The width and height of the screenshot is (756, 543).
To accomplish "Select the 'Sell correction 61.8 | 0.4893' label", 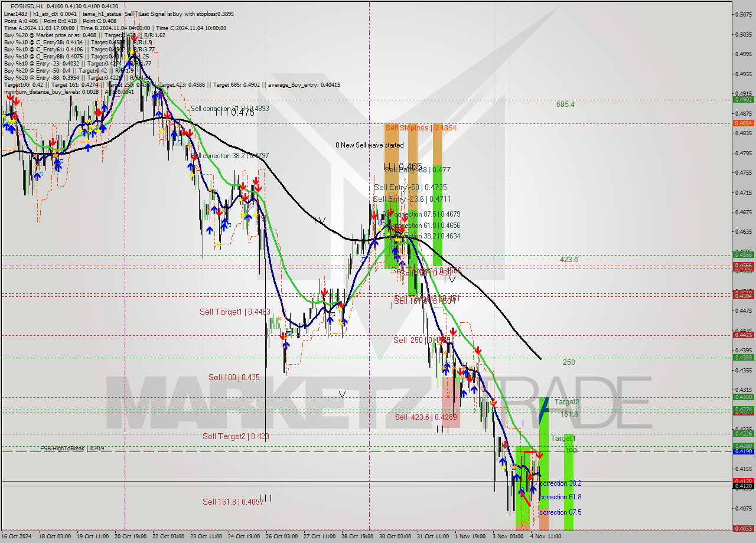I will pos(230,109).
